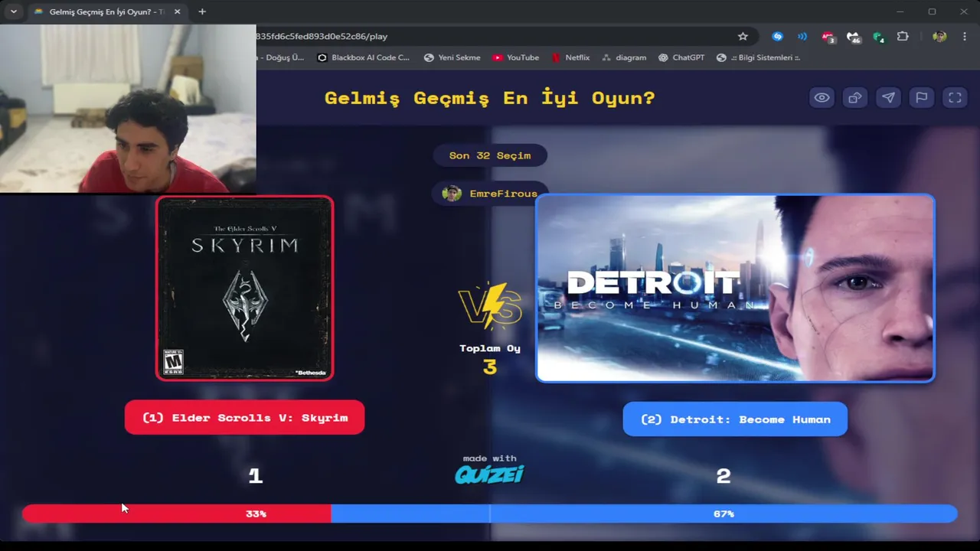Click the VS lightning emblem
Image resolution: width=980 pixels, height=551 pixels.
pyautogui.click(x=490, y=306)
